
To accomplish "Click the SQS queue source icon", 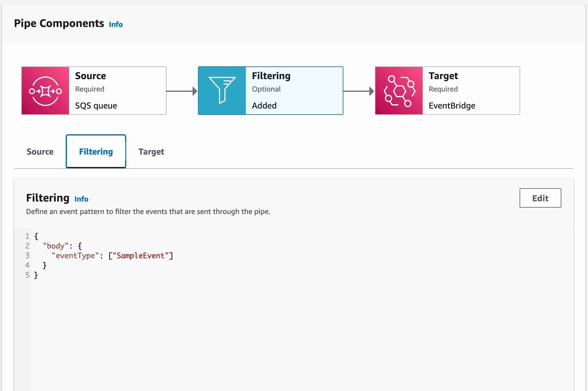I will pos(45,91).
